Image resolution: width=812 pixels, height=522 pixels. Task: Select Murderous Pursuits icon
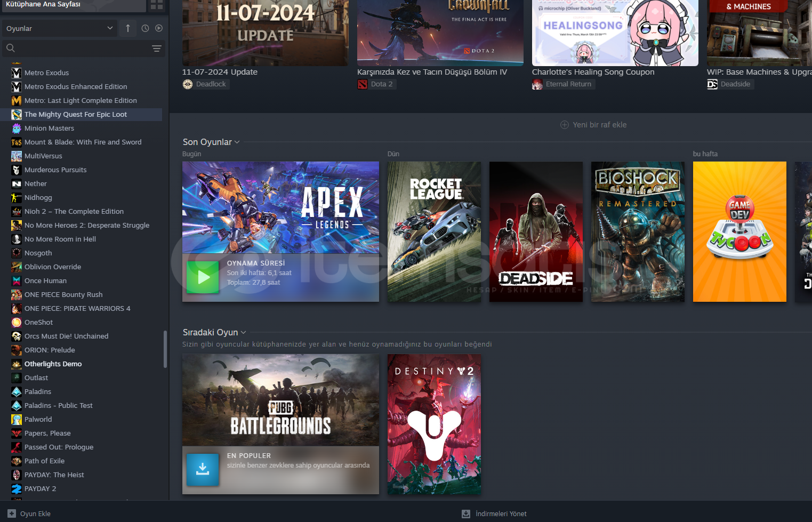[17, 170]
